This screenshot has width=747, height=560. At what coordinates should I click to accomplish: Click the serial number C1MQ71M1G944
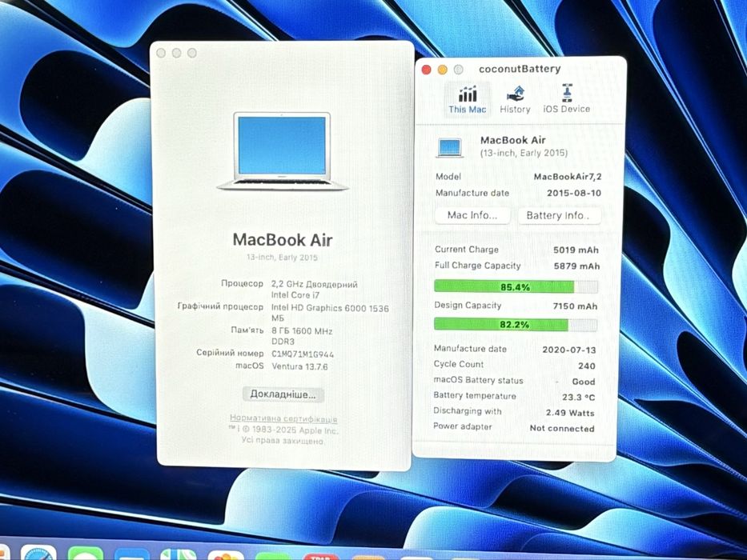[x=303, y=354]
